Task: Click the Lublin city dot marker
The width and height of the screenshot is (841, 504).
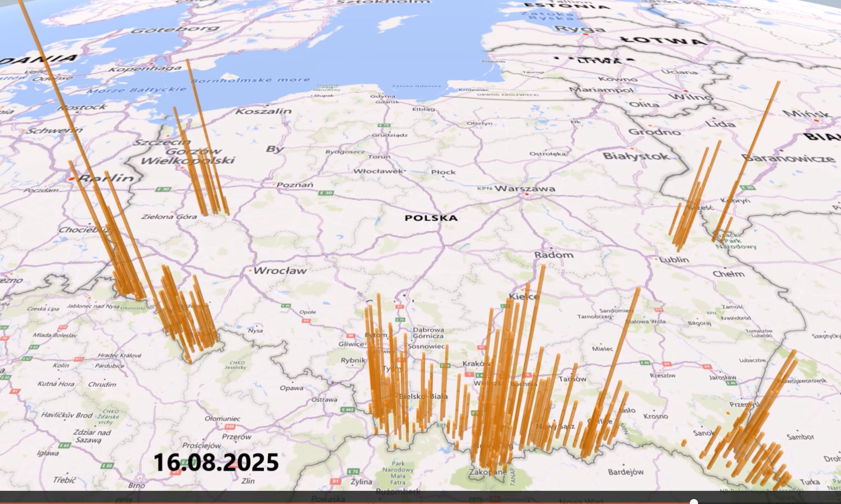Action: (656, 259)
